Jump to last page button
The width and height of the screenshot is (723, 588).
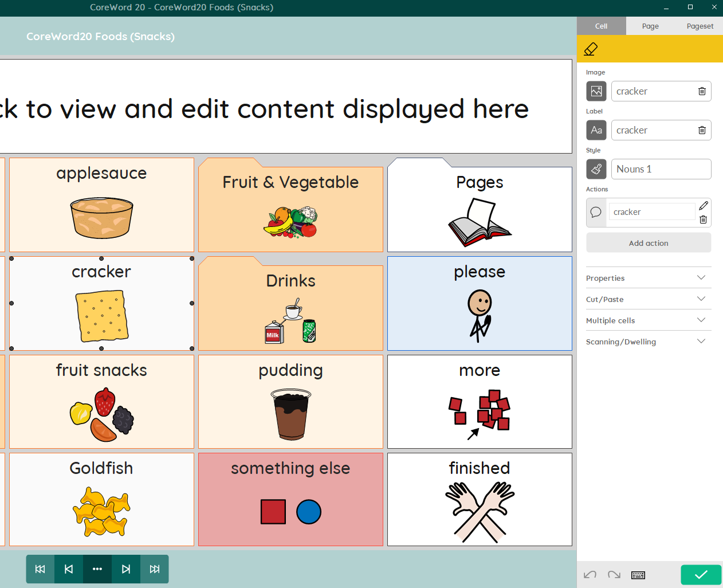[155, 569]
